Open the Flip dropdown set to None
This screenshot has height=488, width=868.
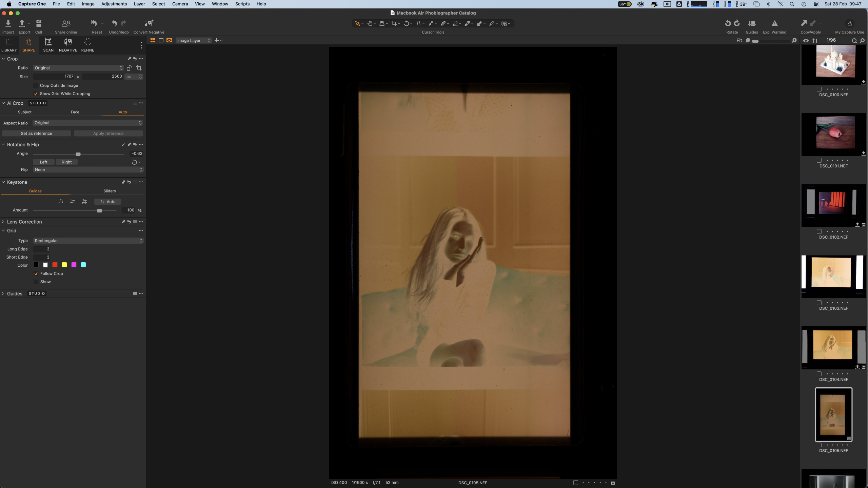tap(87, 169)
